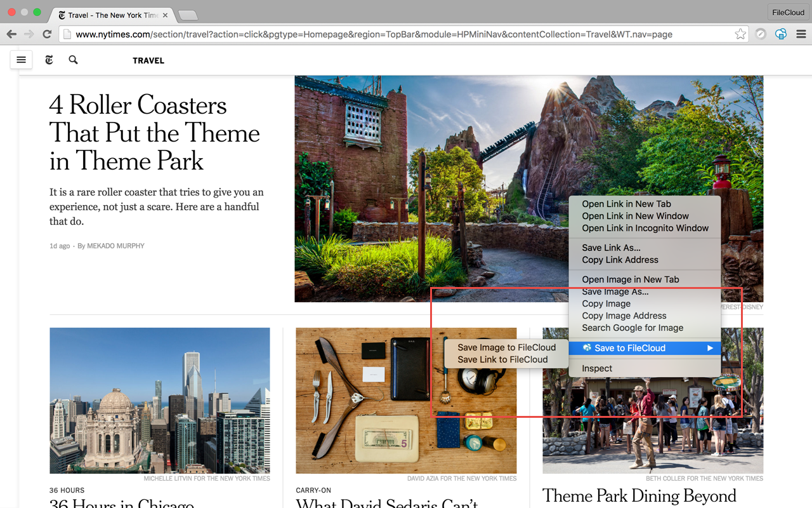Reload the page with refresh icon

pos(47,34)
